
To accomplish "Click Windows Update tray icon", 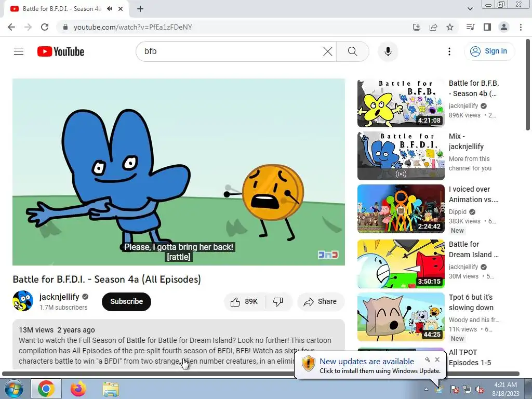I will pyautogui.click(x=440, y=389).
